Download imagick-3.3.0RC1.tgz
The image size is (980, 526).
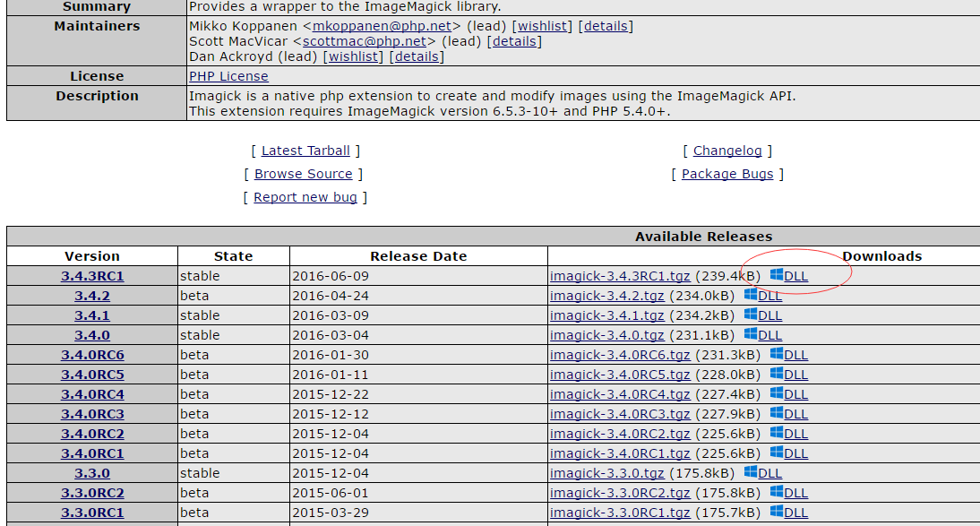click(x=620, y=513)
